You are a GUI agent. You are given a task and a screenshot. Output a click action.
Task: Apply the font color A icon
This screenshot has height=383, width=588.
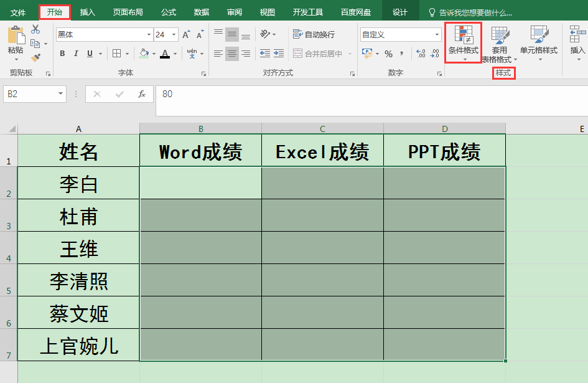click(x=165, y=54)
